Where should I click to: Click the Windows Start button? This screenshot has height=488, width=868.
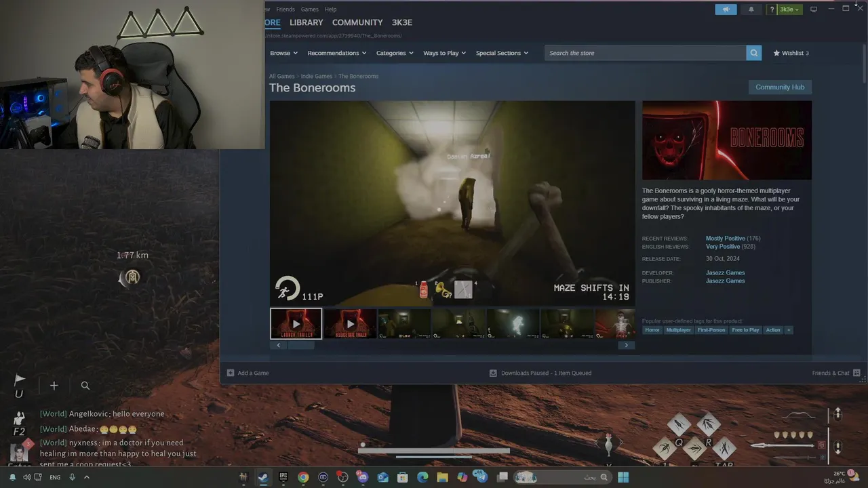623,477
